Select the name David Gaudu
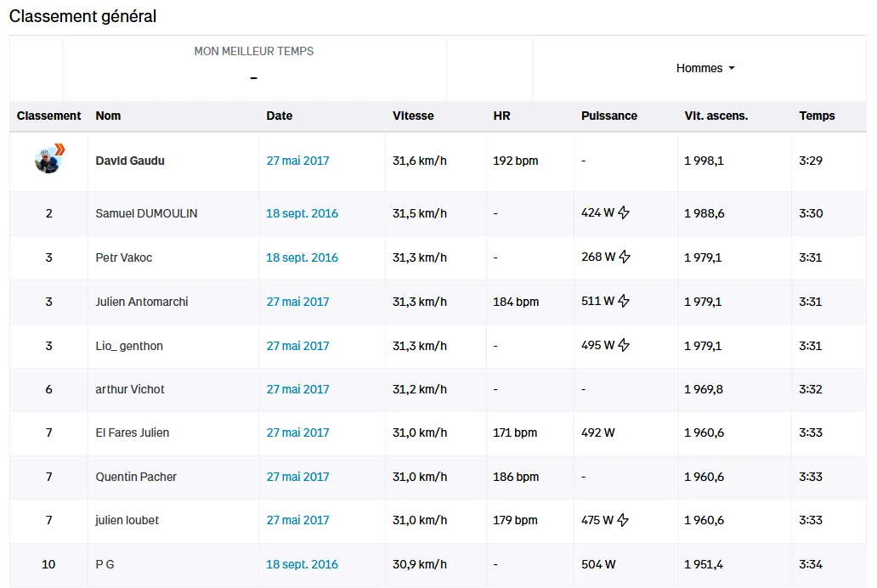The width and height of the screenshot is (877, 588). 130,161
